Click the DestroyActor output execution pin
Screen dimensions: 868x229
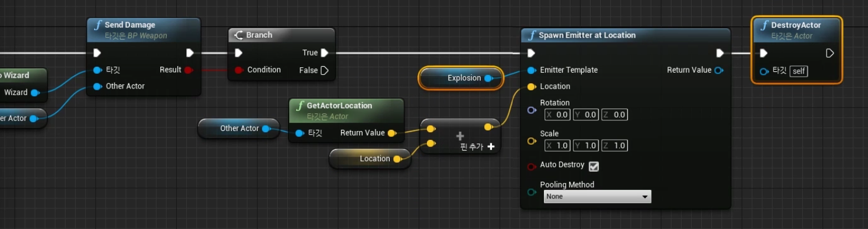point(830,53)
